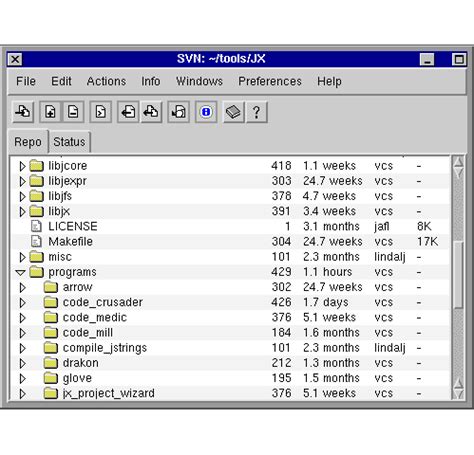Click the down arrow at scrollbar bottom
Screen dimensions: 474x455
(x=459, y=394)
